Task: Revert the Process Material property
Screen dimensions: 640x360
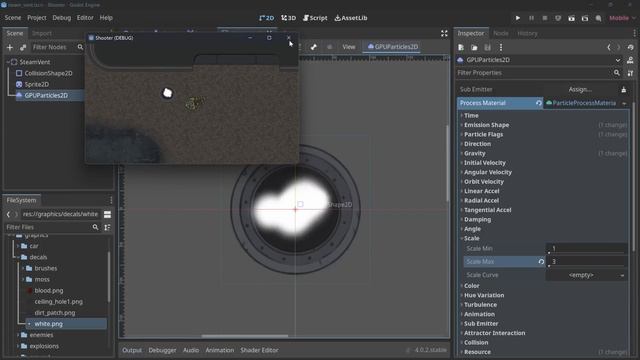Action: click(x=538, y=103)
